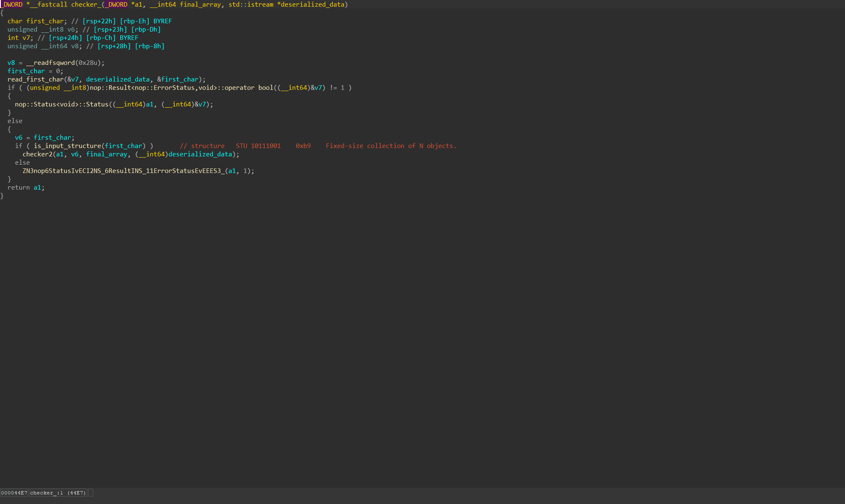This screenshot has width=845, height=504.
Task: Click the __readfsqword call
Action: [x=50, y=63]
